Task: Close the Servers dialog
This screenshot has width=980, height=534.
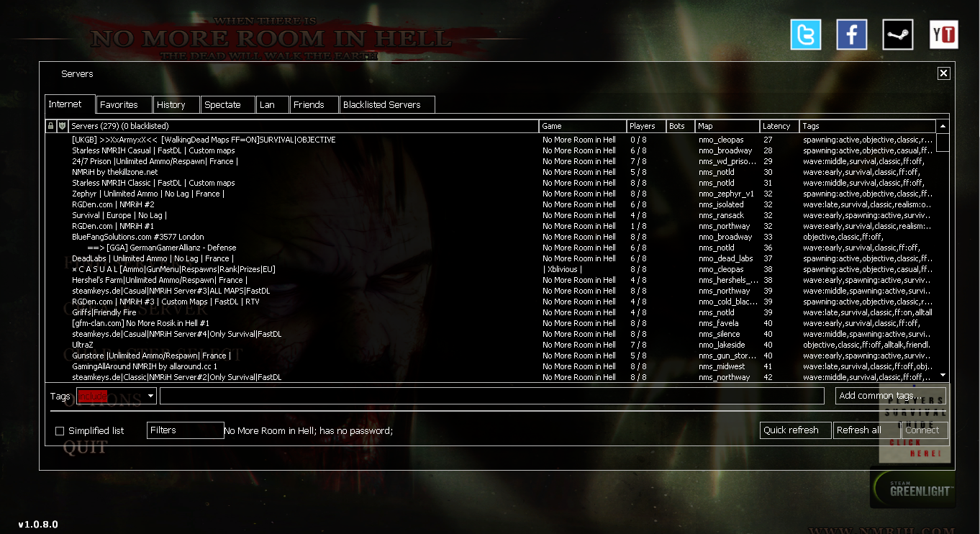Action: coord(943,73)
